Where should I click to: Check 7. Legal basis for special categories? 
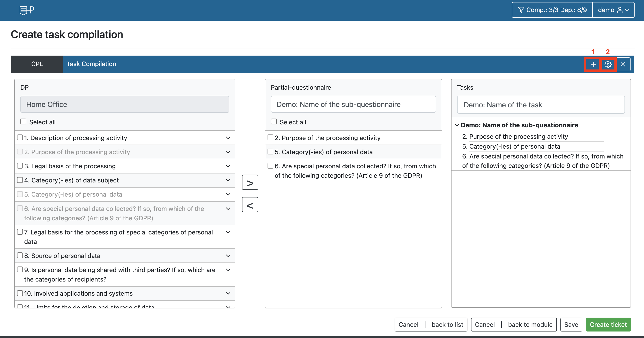click(20, 232)
